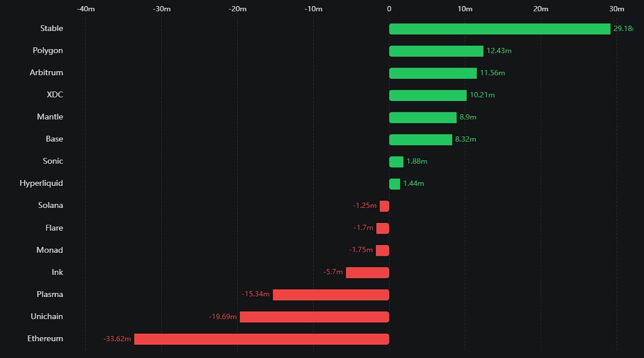Click the 20m axis tick label
The width and height of the screenshot is (644, 358).
(x=540, y=9)
